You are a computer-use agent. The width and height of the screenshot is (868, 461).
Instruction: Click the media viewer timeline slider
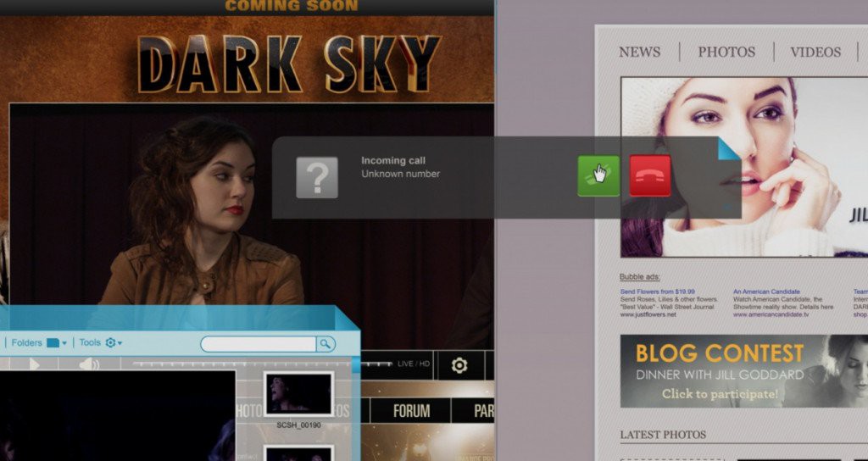(237, 364)
